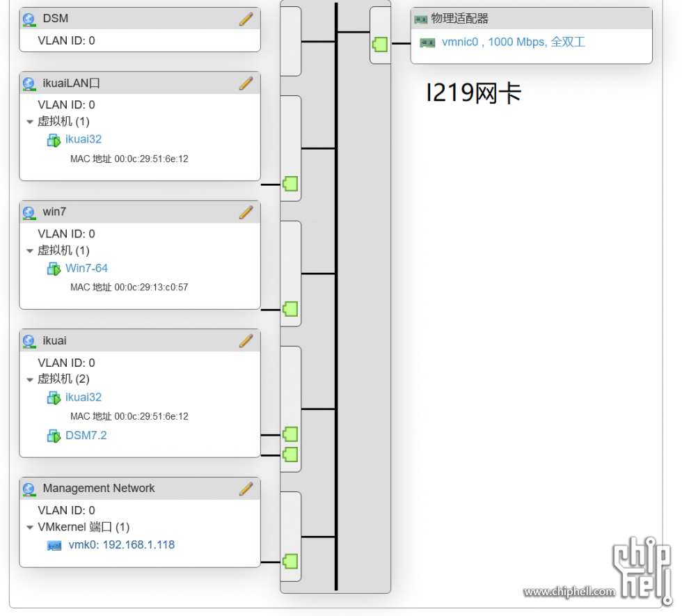Click the pencil icon on win7 port group

(246, 212)
